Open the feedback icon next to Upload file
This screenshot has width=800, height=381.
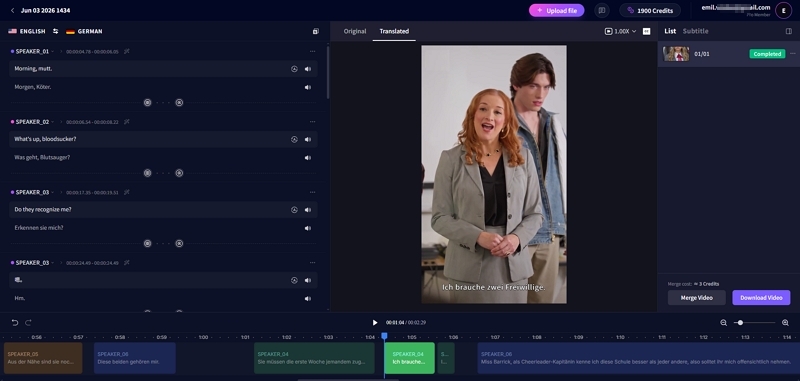click(602, 10)
